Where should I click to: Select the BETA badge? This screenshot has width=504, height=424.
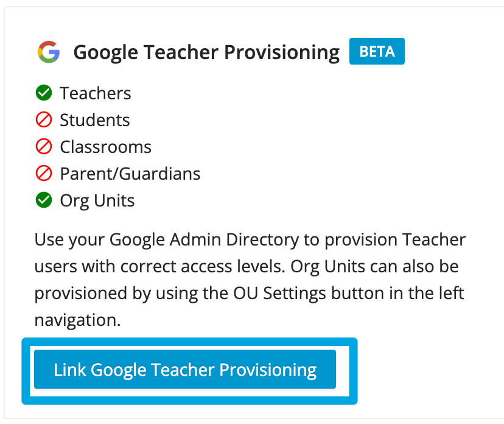(x=377, y=51)
